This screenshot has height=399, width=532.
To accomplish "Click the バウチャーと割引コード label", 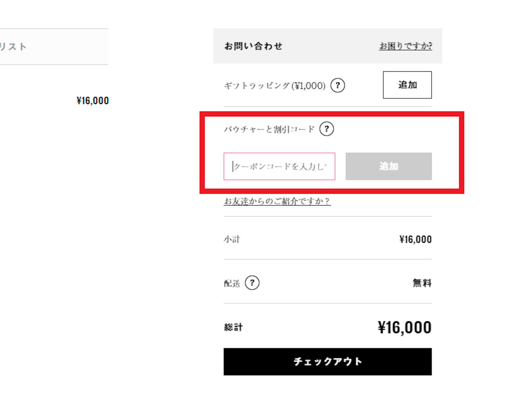I will (269, 129).
